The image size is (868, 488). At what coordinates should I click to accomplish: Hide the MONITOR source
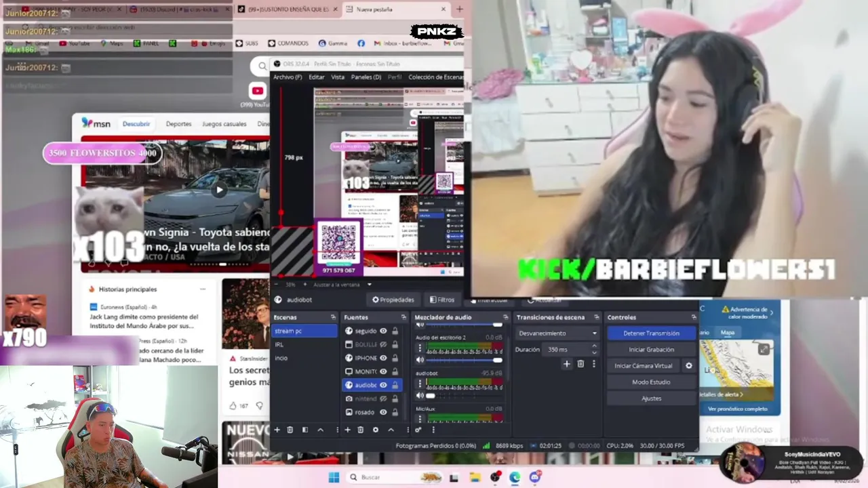pyautogui.click(x=383, y=371)
